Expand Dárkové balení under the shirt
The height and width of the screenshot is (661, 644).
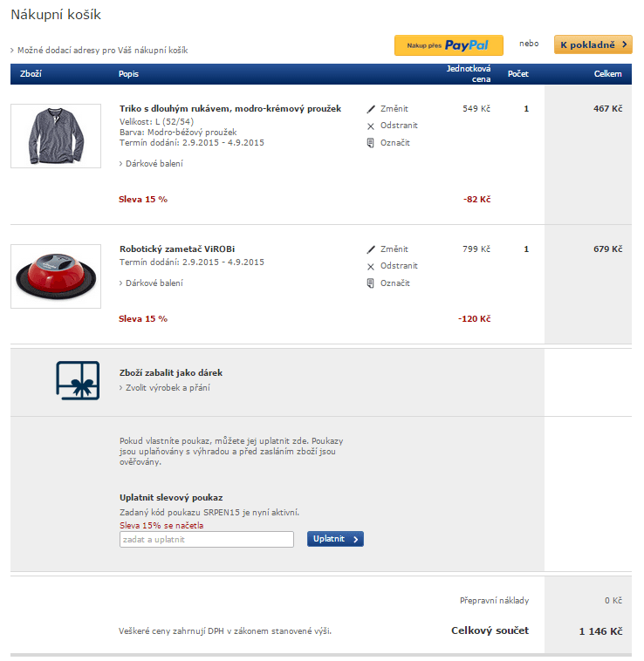pyautogui.click(x=151, y=164)
